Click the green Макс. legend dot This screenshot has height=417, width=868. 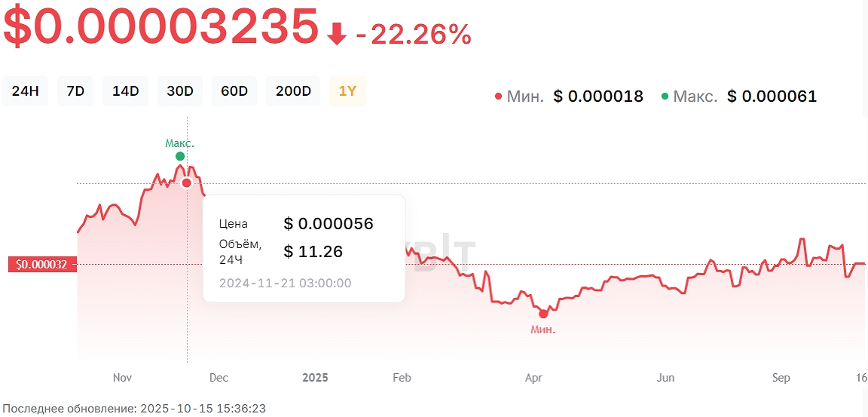pos(665,97)
